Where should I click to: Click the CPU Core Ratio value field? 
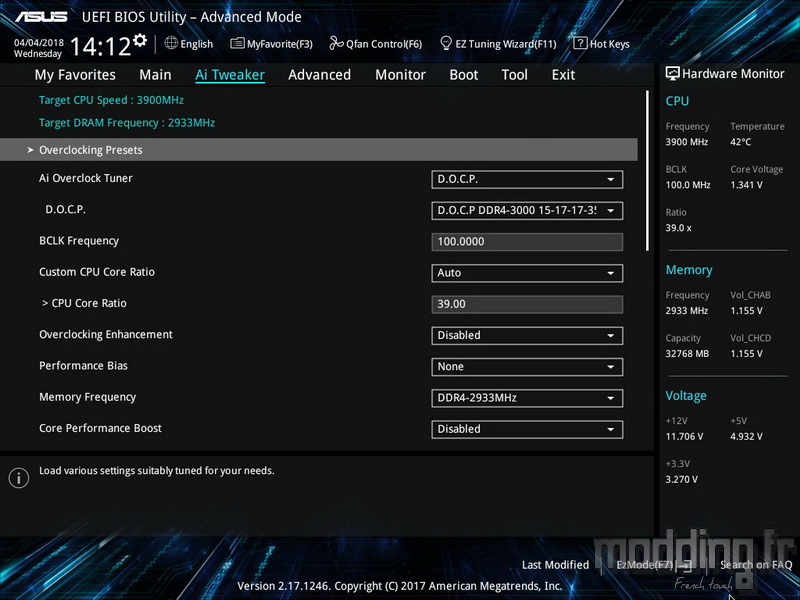pos(527,304)
